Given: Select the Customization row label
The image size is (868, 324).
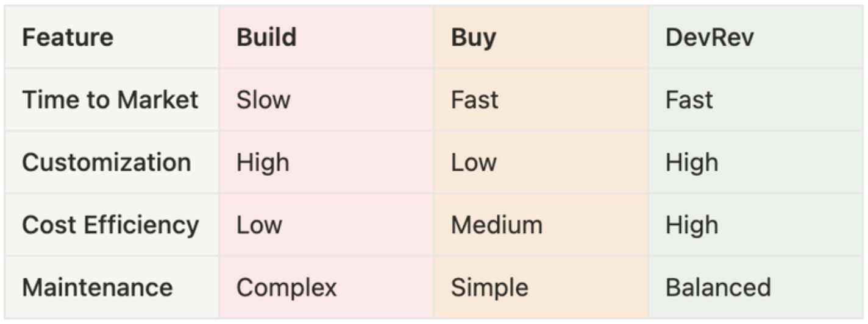Looking at the screenshot, I should [x=107, y=163].
